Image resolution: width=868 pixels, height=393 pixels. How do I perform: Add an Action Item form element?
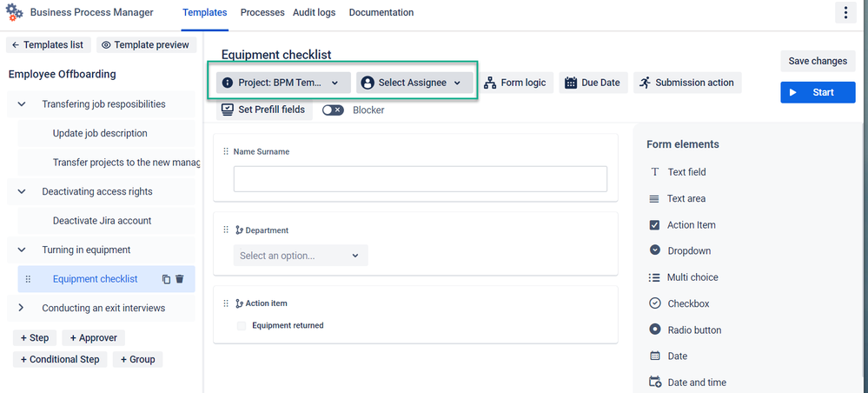pos(682,225)
